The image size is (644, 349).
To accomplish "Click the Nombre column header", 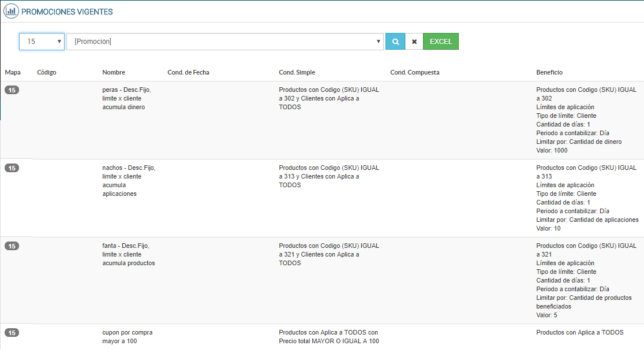I will [114, 72].
